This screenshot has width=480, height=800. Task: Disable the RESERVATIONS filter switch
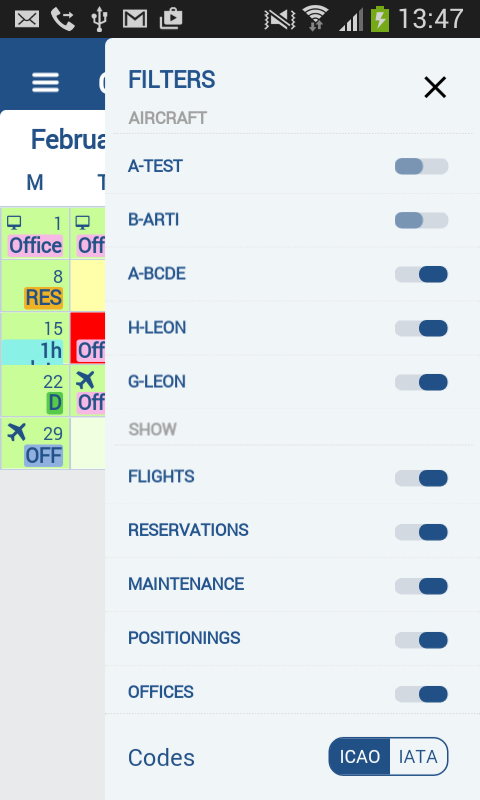coord(421,532)
